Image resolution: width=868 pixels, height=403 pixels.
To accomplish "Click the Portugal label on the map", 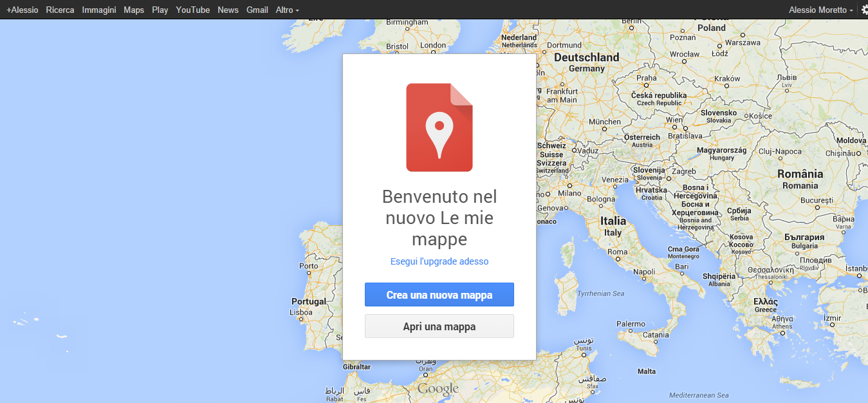I will 309,301.
